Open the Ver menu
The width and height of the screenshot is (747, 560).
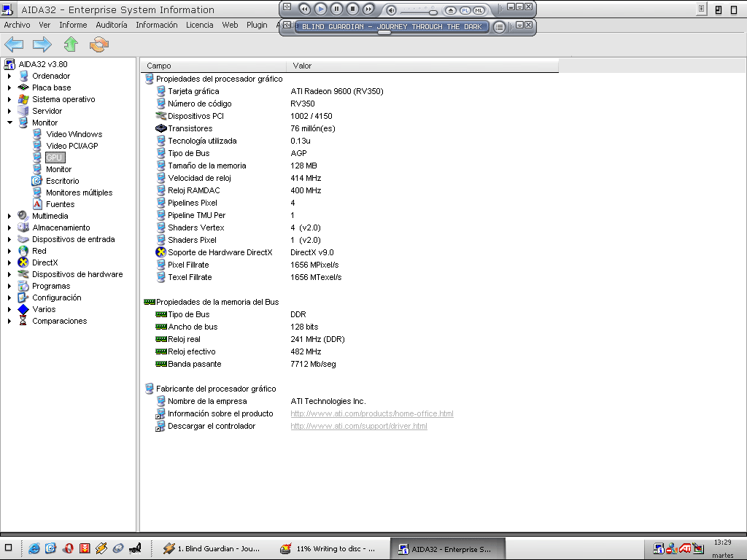point(44,25)
